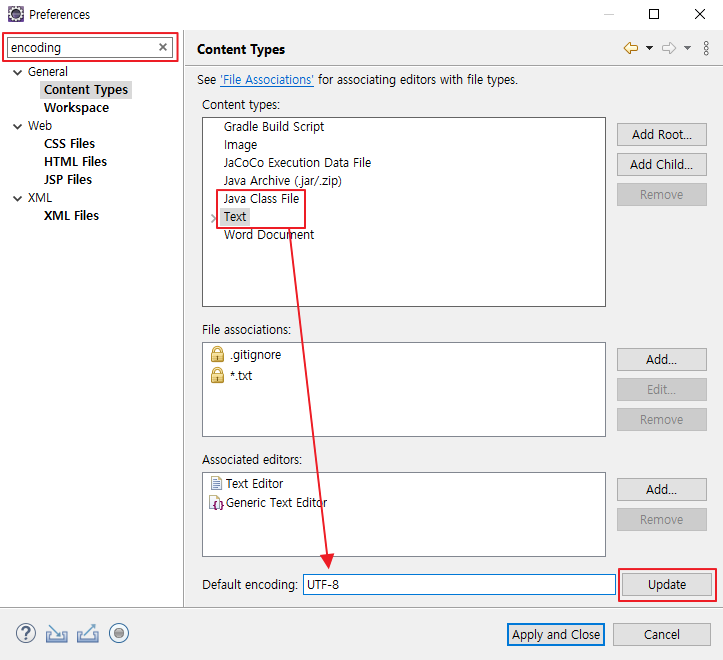Open Workspace preference page
Viewport: 723px width, 660px height.
coord(77,107)
